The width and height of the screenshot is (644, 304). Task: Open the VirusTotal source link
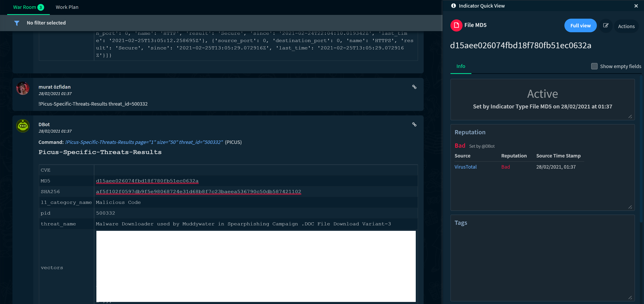tap(465, 167)
